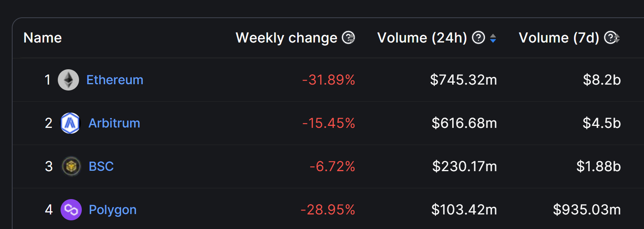
Task: Open the Volume (7d) help question-mark icon
Action: pyautogui.click(x=610, y=38)
